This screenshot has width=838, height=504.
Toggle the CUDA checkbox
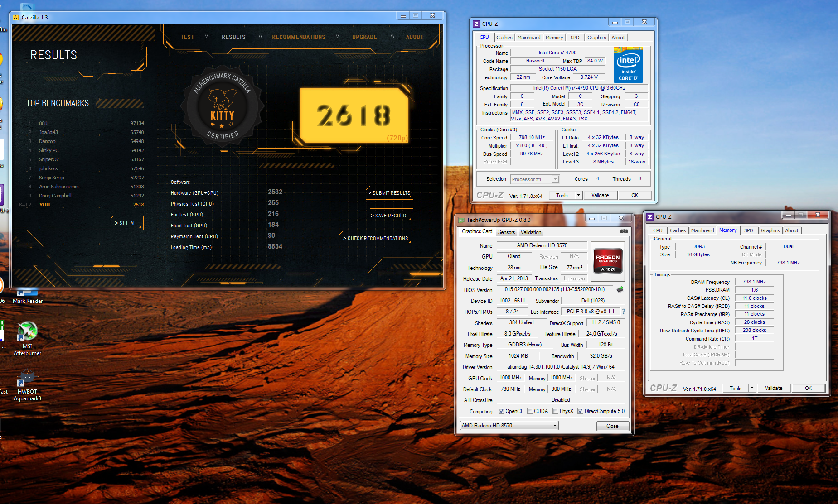click(530, 411)
